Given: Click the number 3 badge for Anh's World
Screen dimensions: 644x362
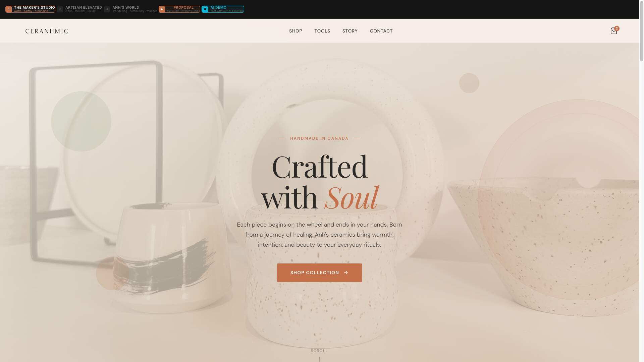Looking at the screenshot, I should click(x=107, y=9).
